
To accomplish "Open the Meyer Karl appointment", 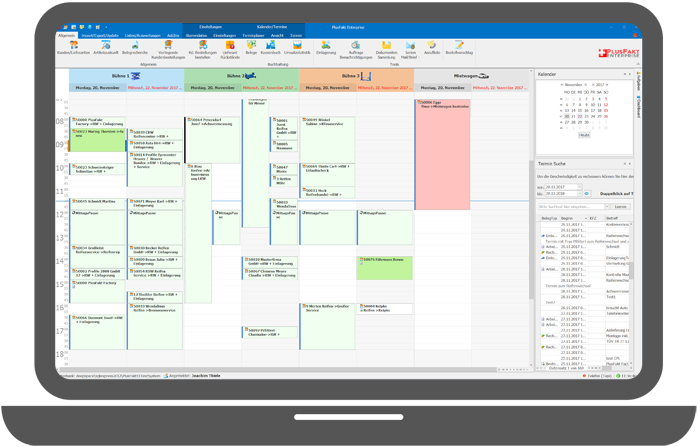I will pos(155,204).
